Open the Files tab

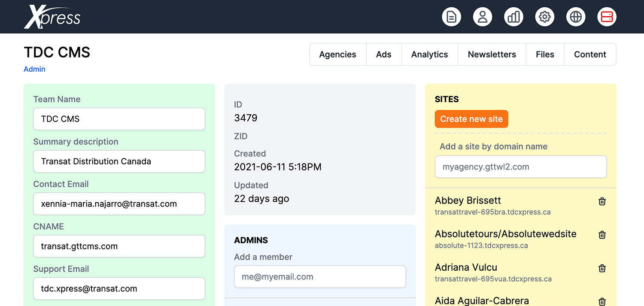coord(545,55)
